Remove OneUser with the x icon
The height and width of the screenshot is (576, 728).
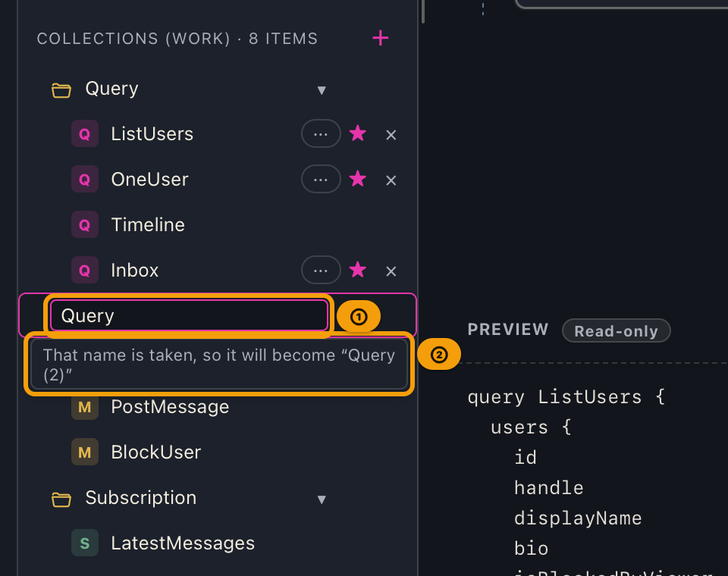pyautogui.click(x=391, y=180)
